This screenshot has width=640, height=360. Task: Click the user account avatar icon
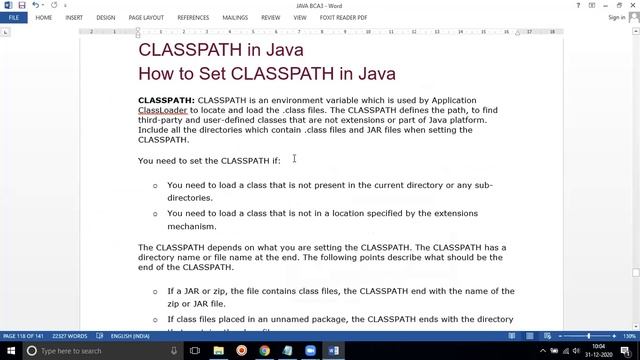(x=634, y=17)
